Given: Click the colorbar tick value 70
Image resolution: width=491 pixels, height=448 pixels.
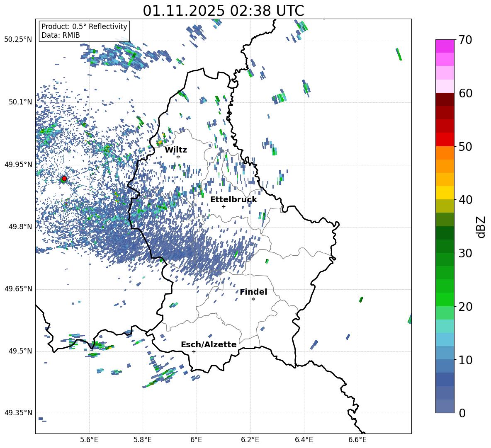Looking at the screenshot, I should (x=466, y=40).
